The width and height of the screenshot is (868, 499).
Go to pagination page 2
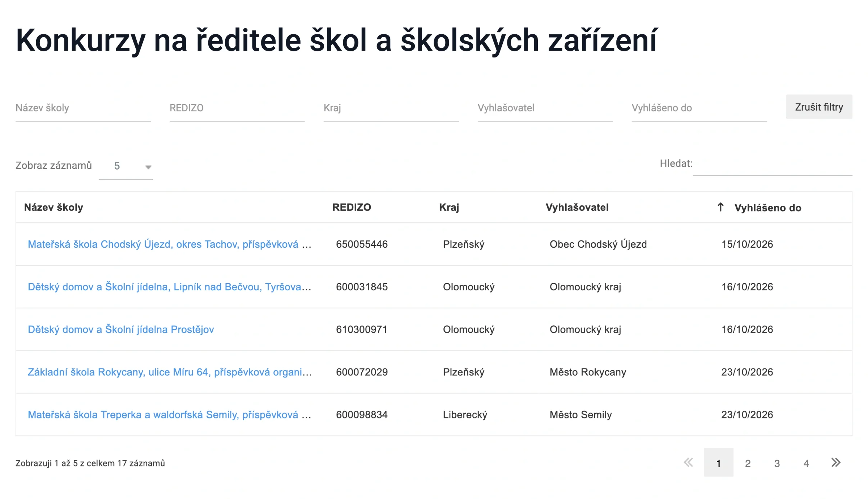tap(748, 463)
